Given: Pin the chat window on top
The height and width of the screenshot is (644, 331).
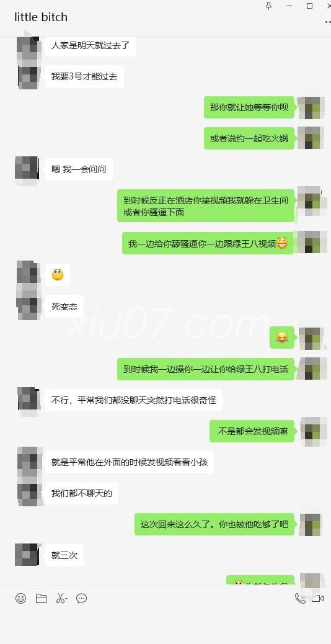Looking at the screenshot, I should [269, 6].
